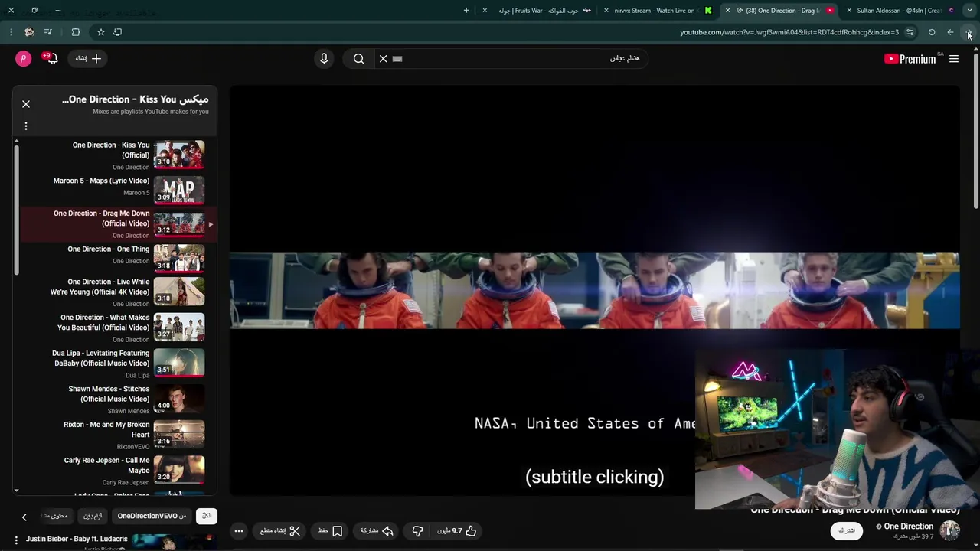
Task: Select the 'أليام باين' filter chip
Action: click(93, 517)
